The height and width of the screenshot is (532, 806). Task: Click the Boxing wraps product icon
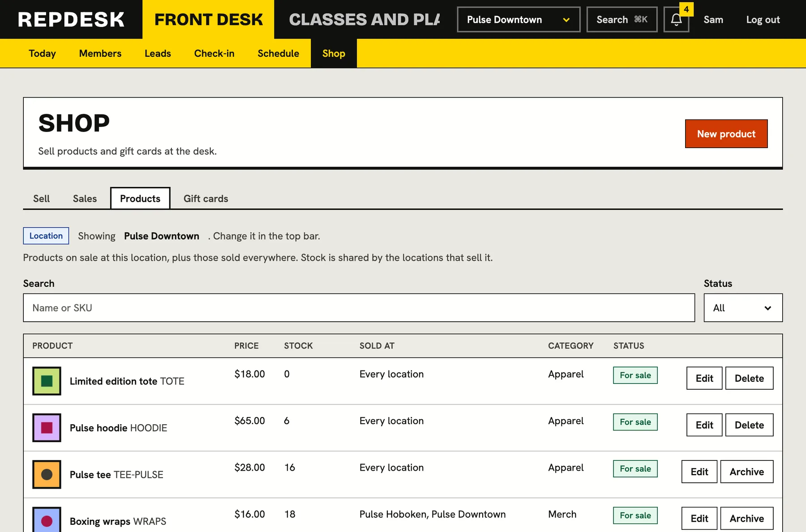[47, 519]
